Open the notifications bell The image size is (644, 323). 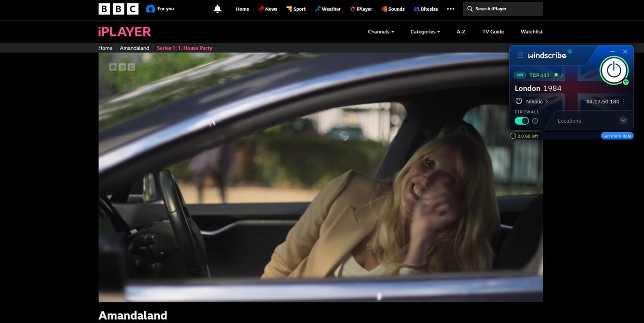point(217,9)
